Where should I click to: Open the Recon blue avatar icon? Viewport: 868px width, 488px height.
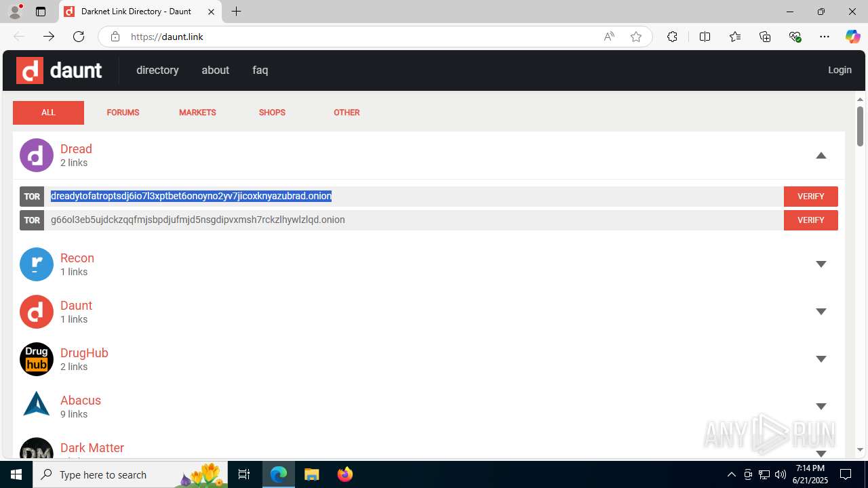point(37,264)
